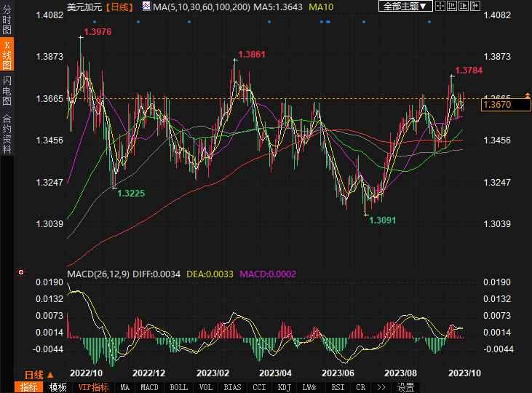Switch to the 模板 tab

click(57, 387)
